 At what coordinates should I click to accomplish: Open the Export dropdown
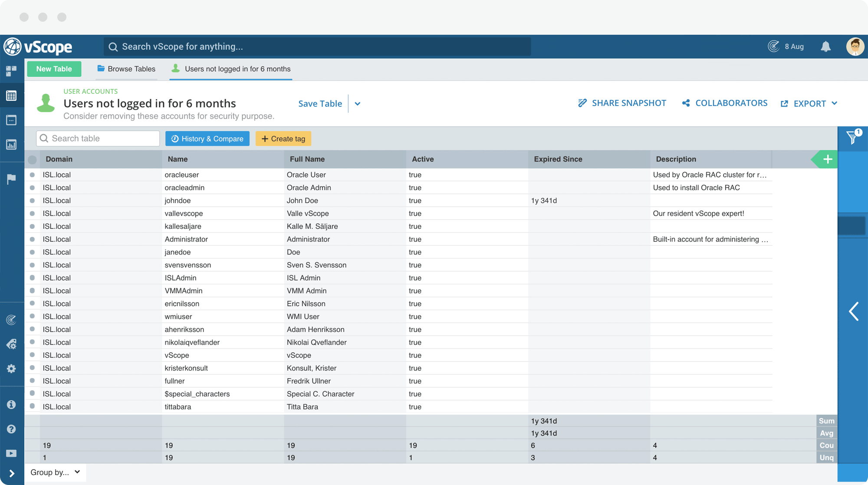(809, 103)
